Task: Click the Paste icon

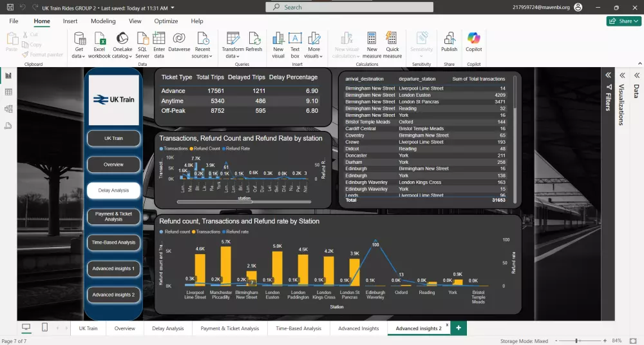Action: click(x=12, y=39)
